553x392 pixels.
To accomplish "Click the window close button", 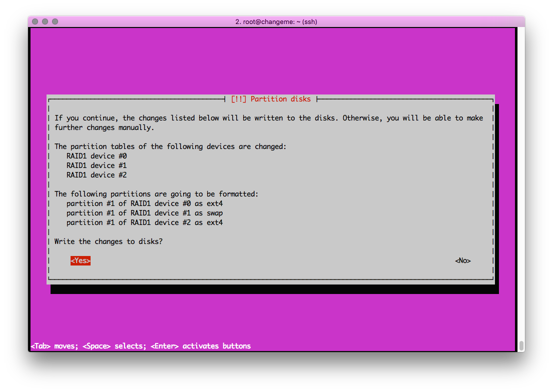I will [35, 21].
